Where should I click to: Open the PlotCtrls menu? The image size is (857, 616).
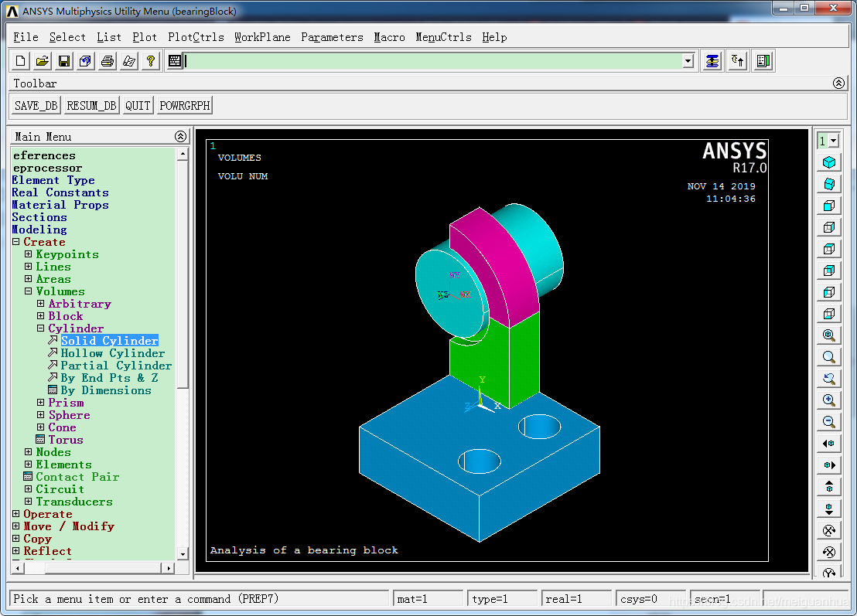(196, 37)
